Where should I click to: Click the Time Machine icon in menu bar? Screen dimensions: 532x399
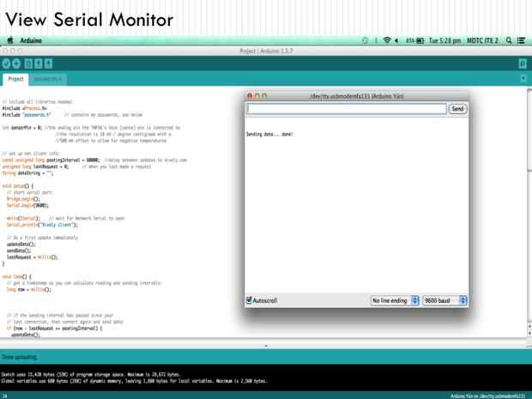coord(365,40)
